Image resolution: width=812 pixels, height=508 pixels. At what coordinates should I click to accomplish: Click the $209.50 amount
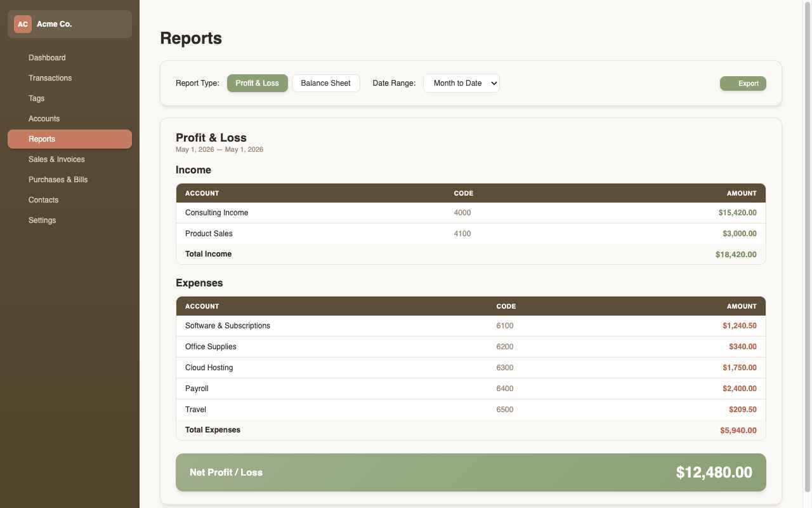tap(743, 410)
